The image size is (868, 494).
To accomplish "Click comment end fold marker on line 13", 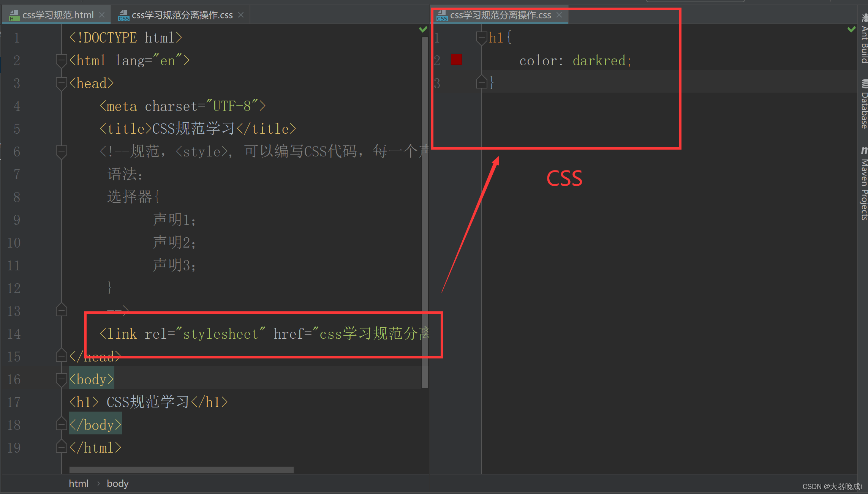I will [61, 310].
